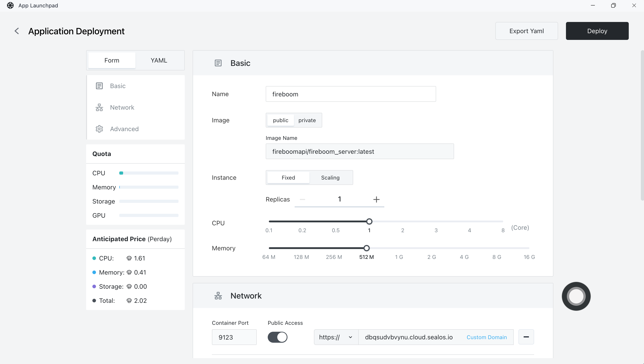Screen dimensions: 644x364
Task: Click the plus icon to increase replicas
Action: coord(376,199)
